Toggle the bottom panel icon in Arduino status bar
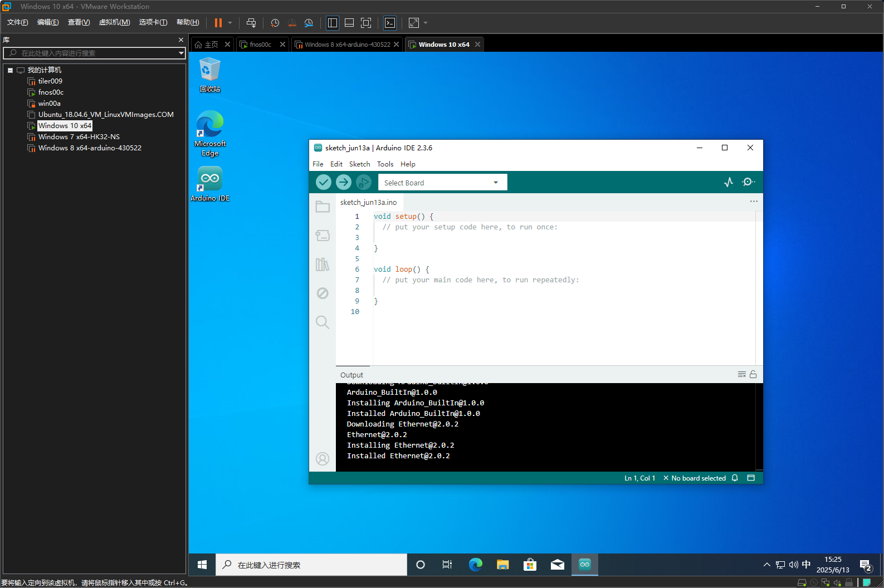The height and width of the screenshot is (588, 884). (751, 478)
